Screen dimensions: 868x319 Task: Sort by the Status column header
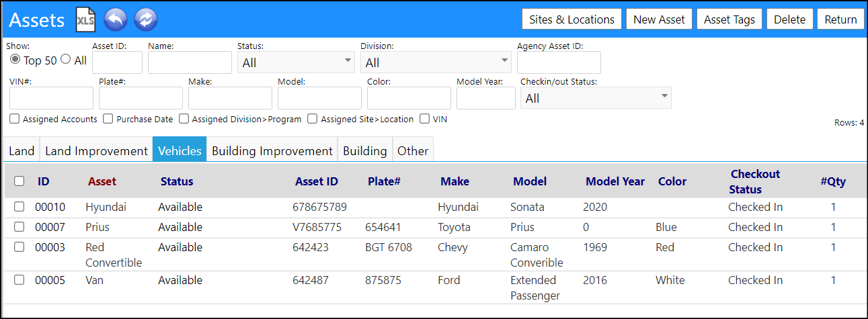click(177, 181)
